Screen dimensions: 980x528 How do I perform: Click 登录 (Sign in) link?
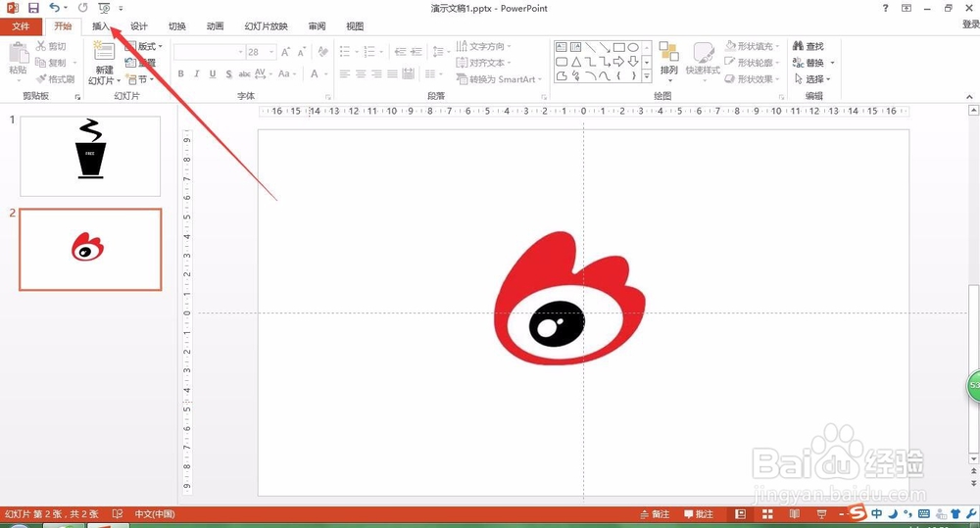(x=970, y=24)
